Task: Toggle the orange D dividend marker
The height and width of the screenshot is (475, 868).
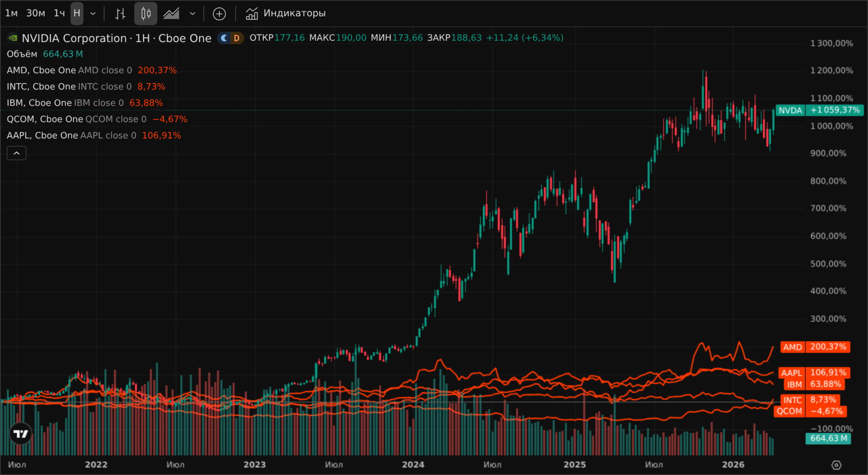Action: coord(236,38)
